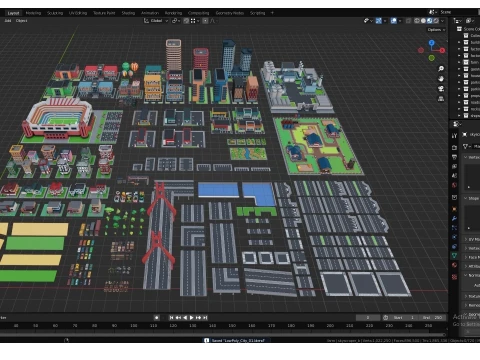Image resolution: width=480 pixels, height=360 pixels.
Task: Open the Texture properties tab
Action: coord(454,277)
